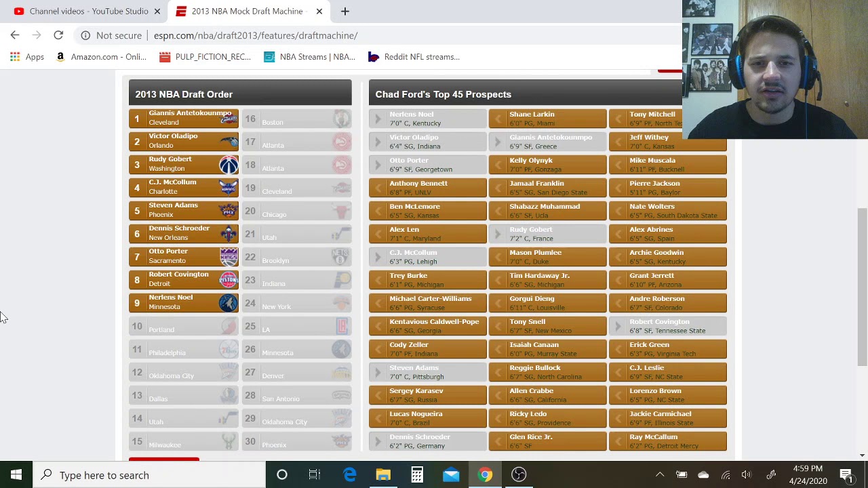Viewport: 868px width, 488px height.
Task: Open the NBA Streams bookmark
Action: click(310, 57)
